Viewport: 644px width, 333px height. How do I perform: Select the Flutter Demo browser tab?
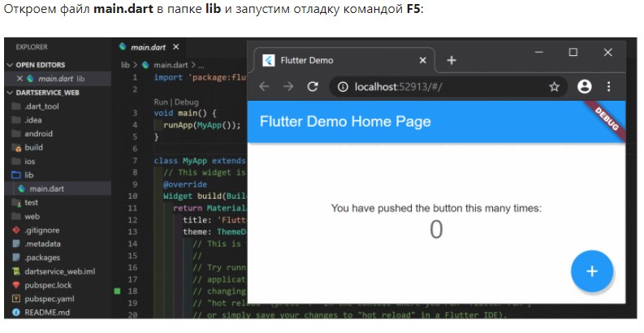[x=344, y=60]
